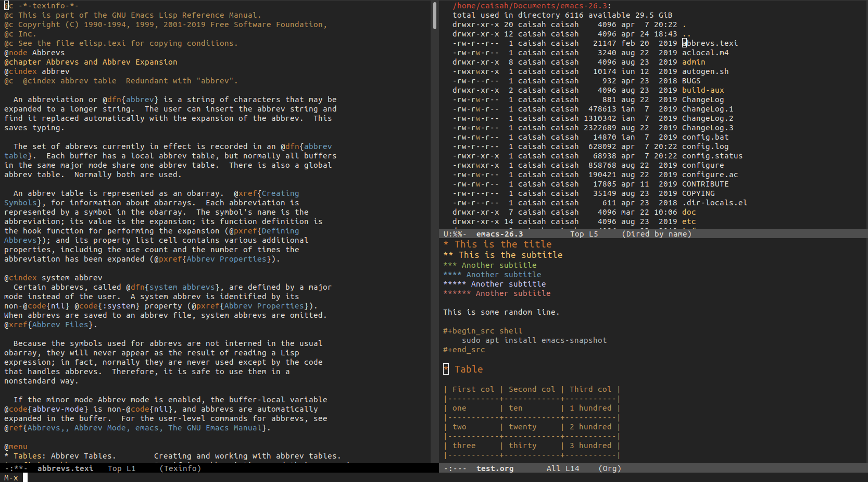868x482 pixels.
Task: Open the build-aux directory
Action: 703,90
